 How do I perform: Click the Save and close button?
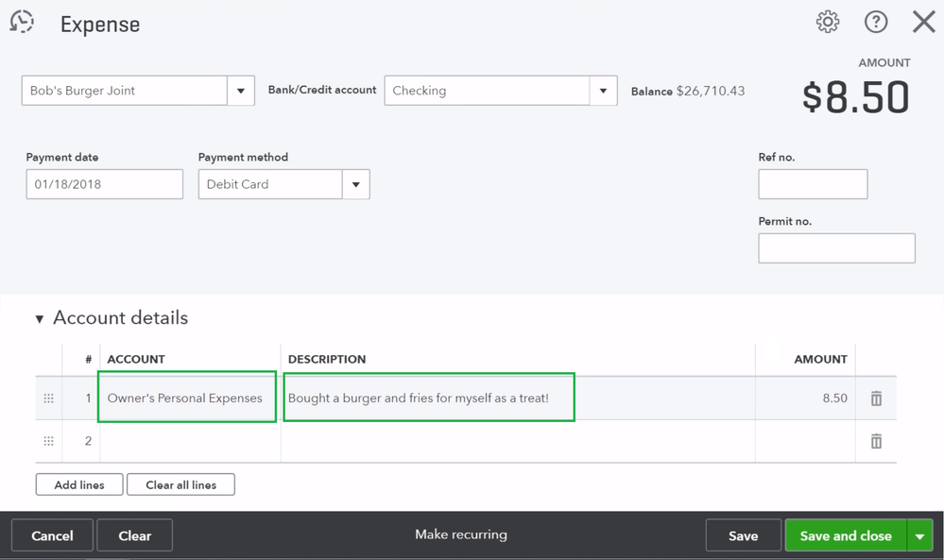845,535
